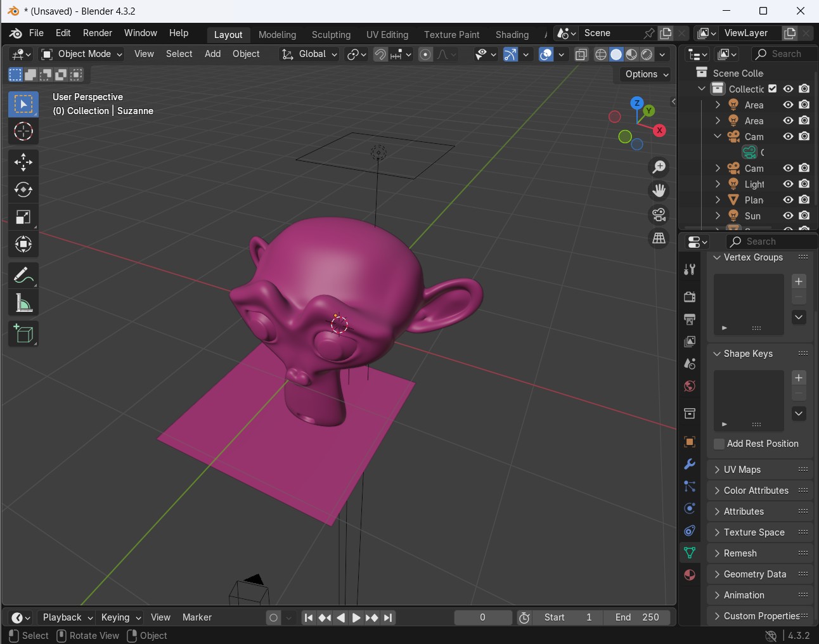Select the Add Cube tool

pyautogui.click(x=23, y=334)
